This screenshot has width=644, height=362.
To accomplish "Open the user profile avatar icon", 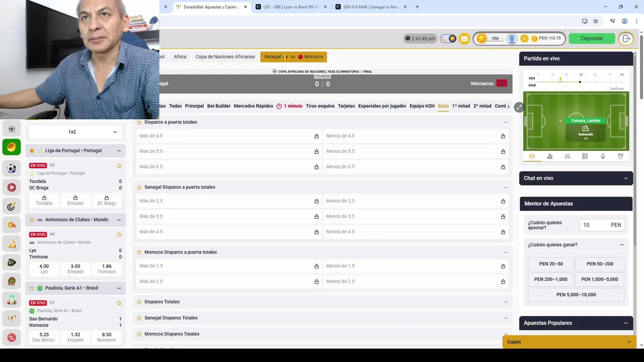I will [x=512, y=39].
